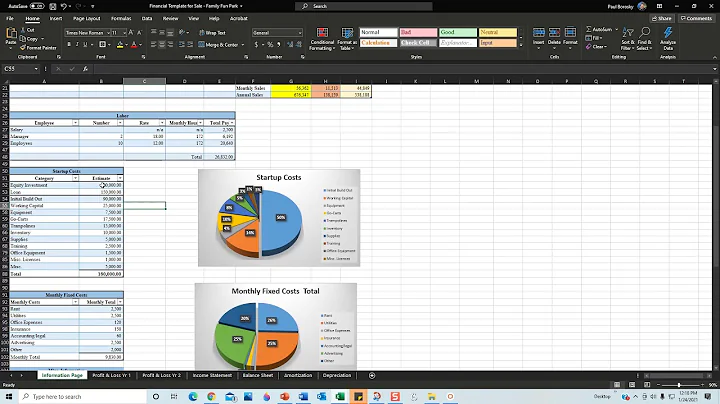Toggle Italic formatting

(x=77, y=45)
